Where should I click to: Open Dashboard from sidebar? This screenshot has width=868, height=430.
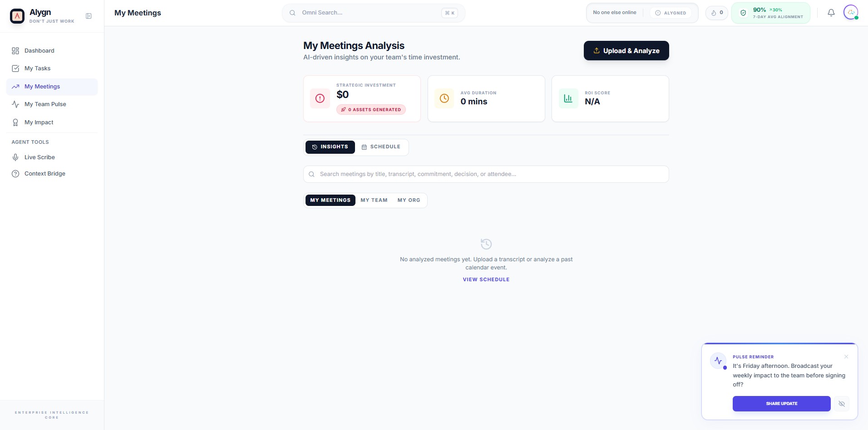pos(52,51)
